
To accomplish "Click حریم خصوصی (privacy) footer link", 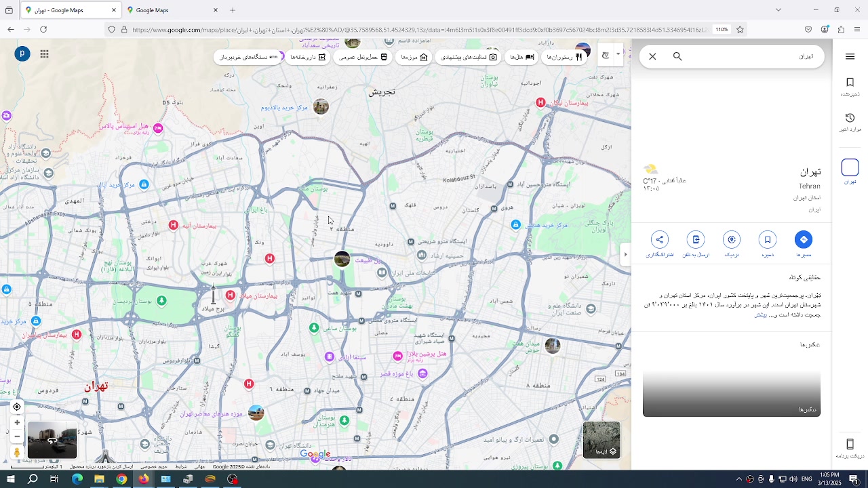I will point(154,467).
